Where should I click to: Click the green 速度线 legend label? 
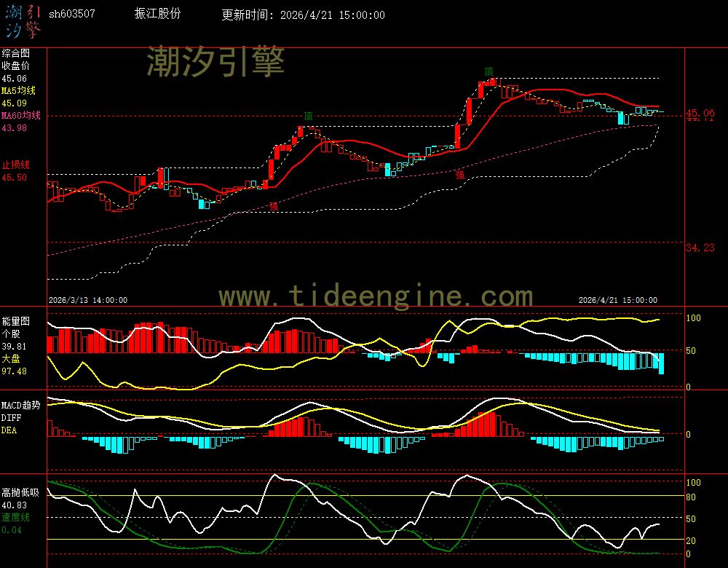pyautogui.click(x=15, y=517)
